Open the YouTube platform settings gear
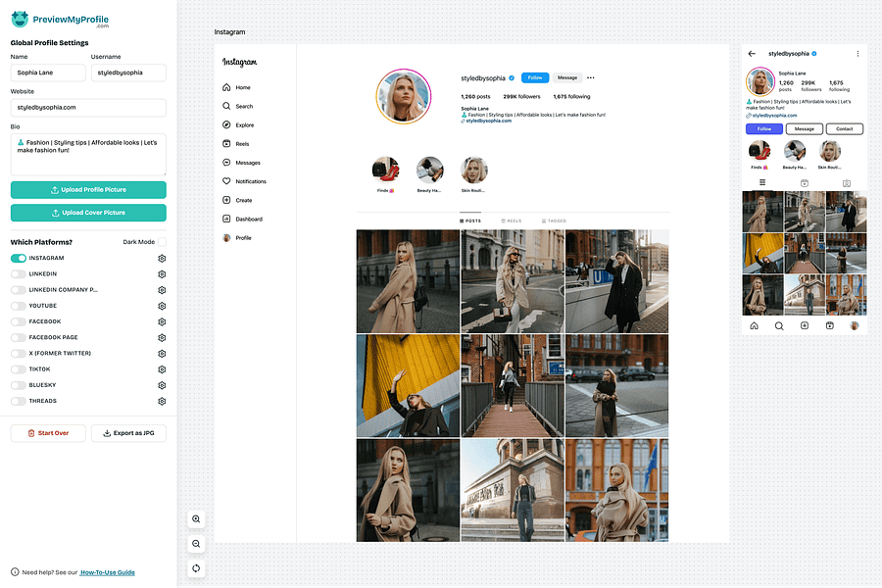This screenshot has width=882, height=588. coord(162,306)
